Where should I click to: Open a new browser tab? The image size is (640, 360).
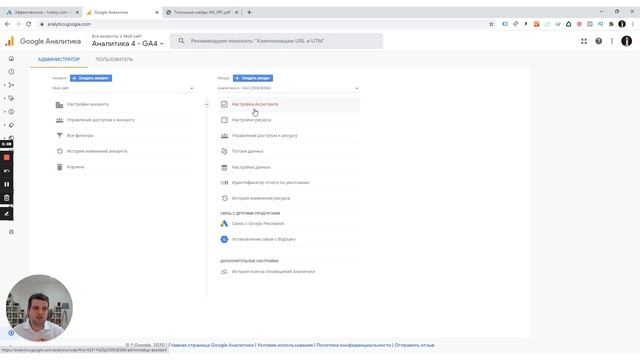(x=249, y=12)
